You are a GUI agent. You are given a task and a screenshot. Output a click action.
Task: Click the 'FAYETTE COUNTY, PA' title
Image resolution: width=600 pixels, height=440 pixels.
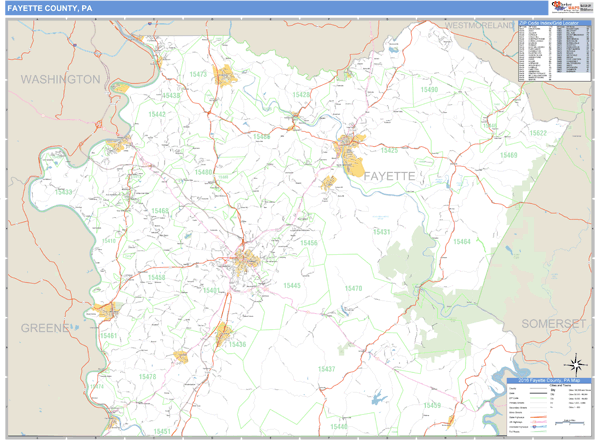point(50,8)
